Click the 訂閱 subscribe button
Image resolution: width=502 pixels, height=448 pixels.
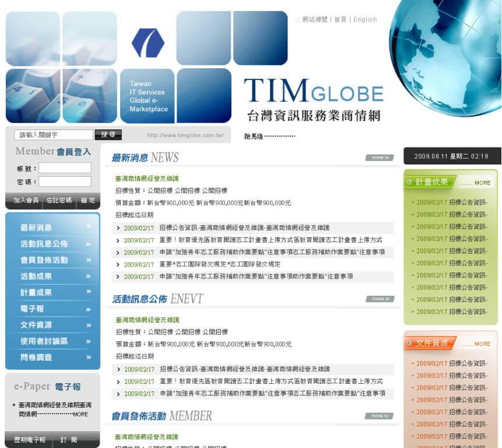[x=69, y=440]
